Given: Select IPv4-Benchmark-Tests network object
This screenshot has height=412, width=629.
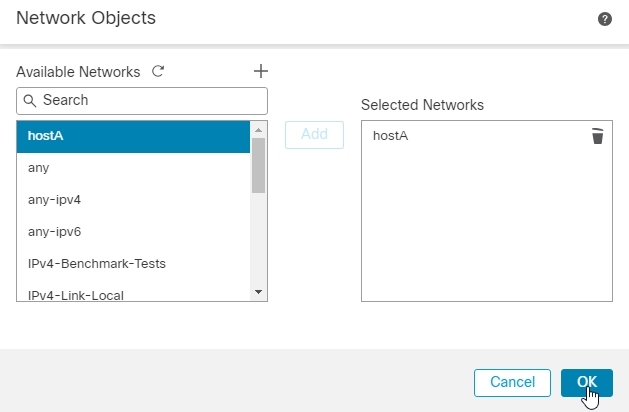Looking at the screenshot, I should 132,264.
